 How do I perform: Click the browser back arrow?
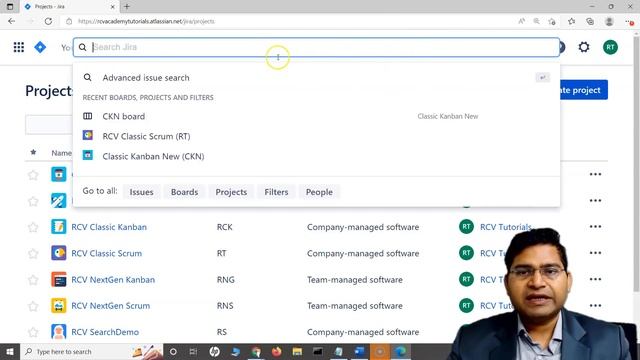(x=11, y=21)
